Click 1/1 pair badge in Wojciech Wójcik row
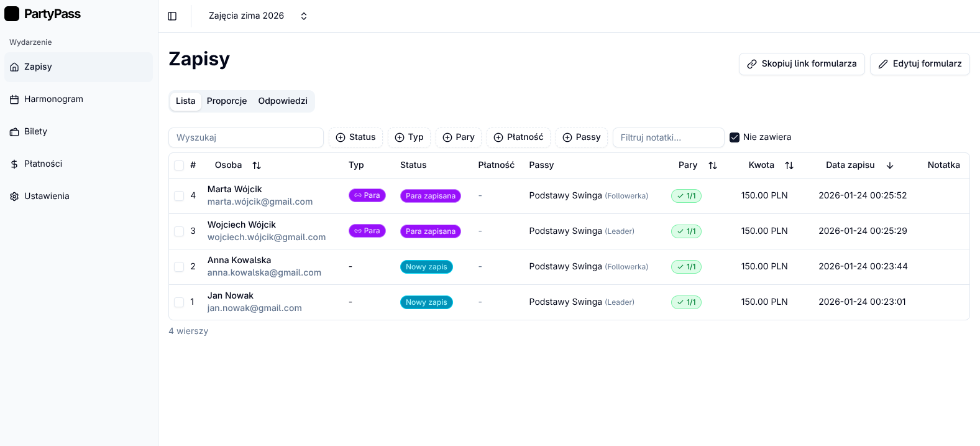980x446 pixels. click(x=686, y=231)
